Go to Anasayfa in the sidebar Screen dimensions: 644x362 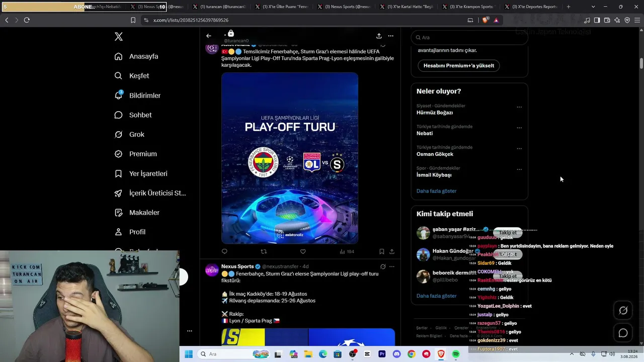coord(136,56)
